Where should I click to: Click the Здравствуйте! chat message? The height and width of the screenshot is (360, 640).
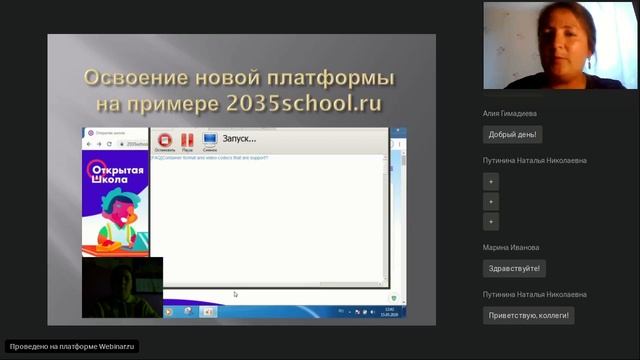tap(514, 269)
